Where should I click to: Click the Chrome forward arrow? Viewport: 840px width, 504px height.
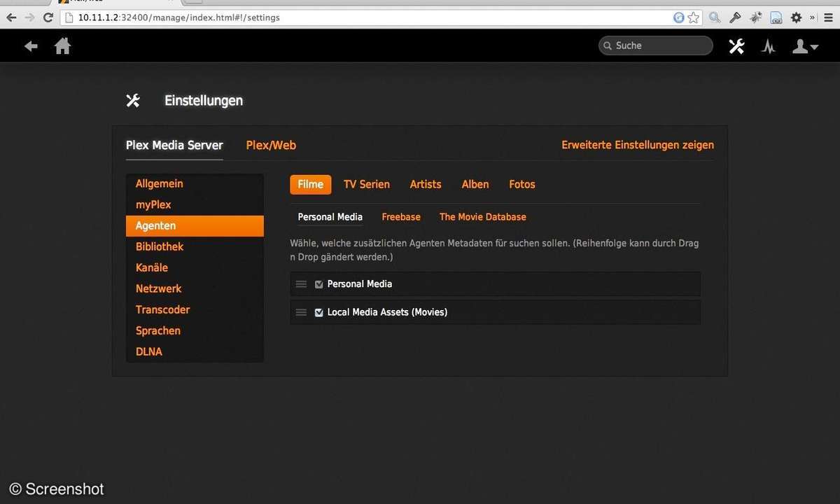(x=29, y=17)
